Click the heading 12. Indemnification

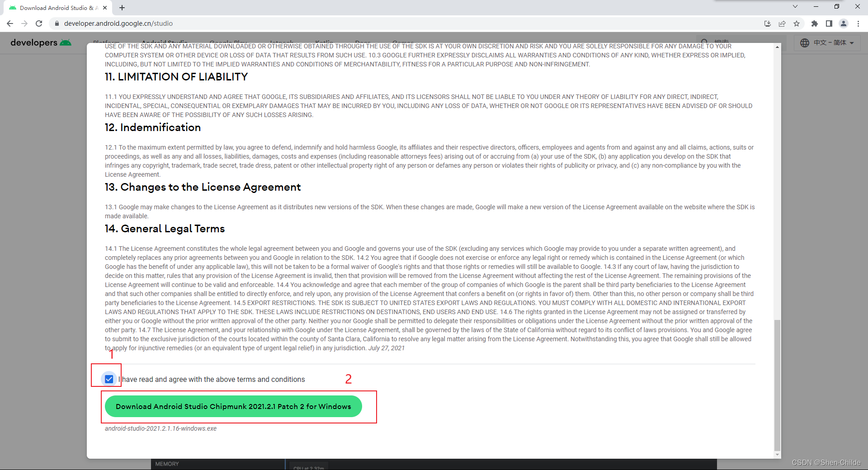pyautogui.click(x=153, y=127)
